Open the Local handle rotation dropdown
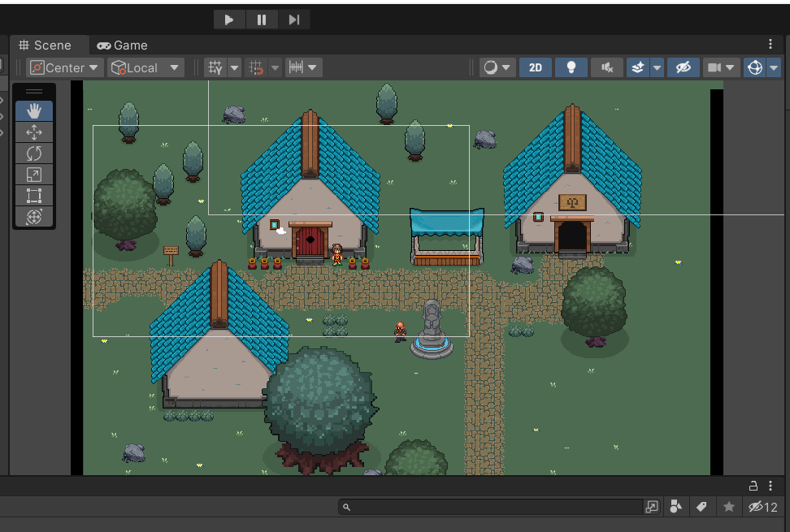The image size is (790, 532). click(x=146, y=67)
